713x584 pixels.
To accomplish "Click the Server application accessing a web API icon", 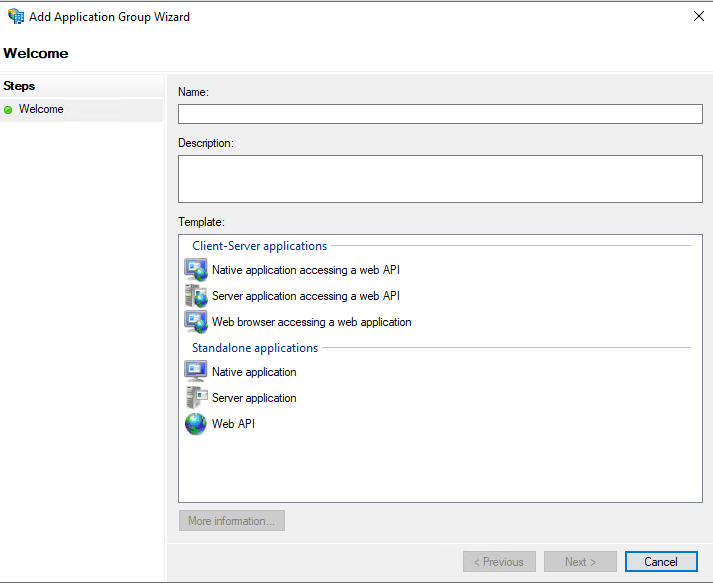I will pyautogui.click(x=196, y=296).
